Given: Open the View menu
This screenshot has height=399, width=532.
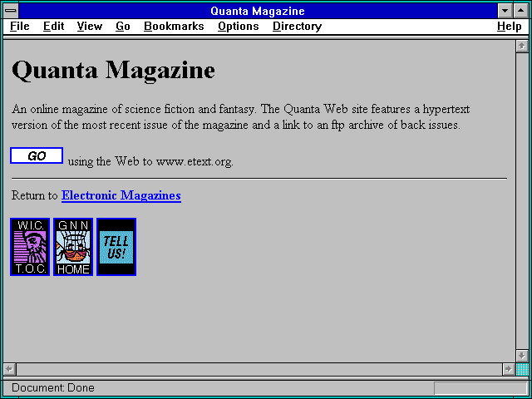Looking at the screenshot, I should point(90,27).
